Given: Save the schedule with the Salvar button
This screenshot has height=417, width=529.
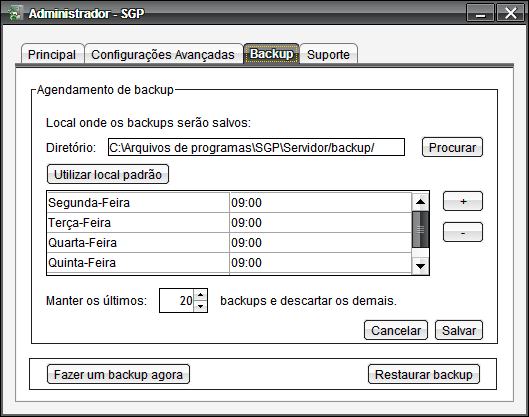Looking at the screenshot, I should (x=459, y=330).
